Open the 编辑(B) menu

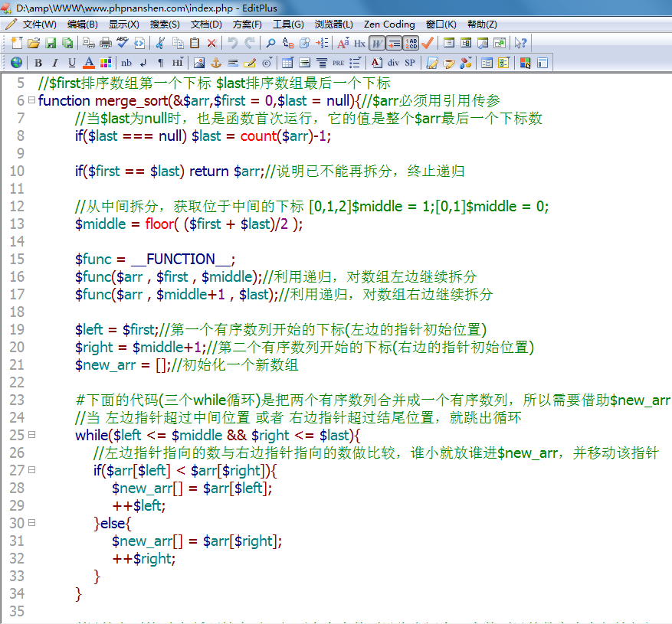(83, 25)
